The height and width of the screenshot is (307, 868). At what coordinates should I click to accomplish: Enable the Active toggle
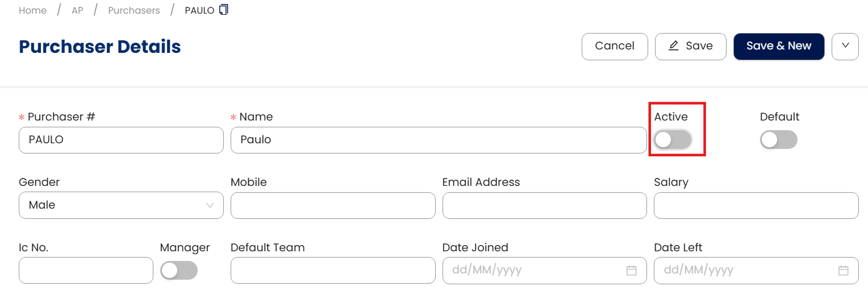[x=673, y=140]
